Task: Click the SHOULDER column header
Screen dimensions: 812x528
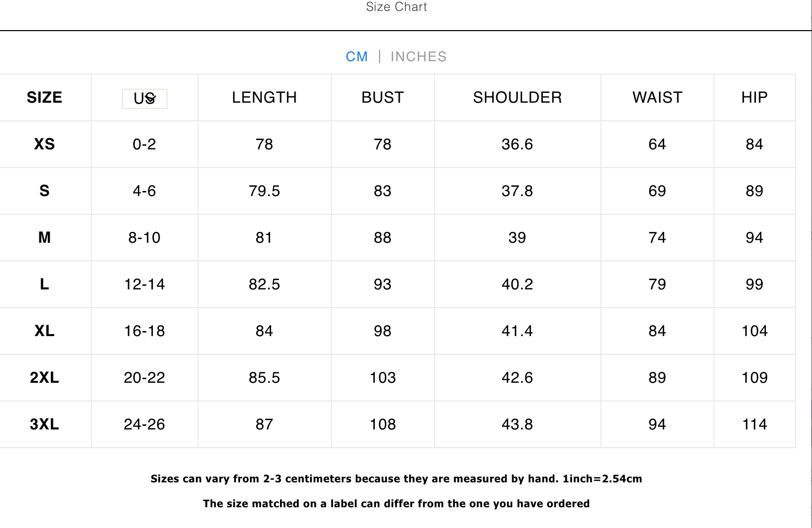Action: coord(517,98)
